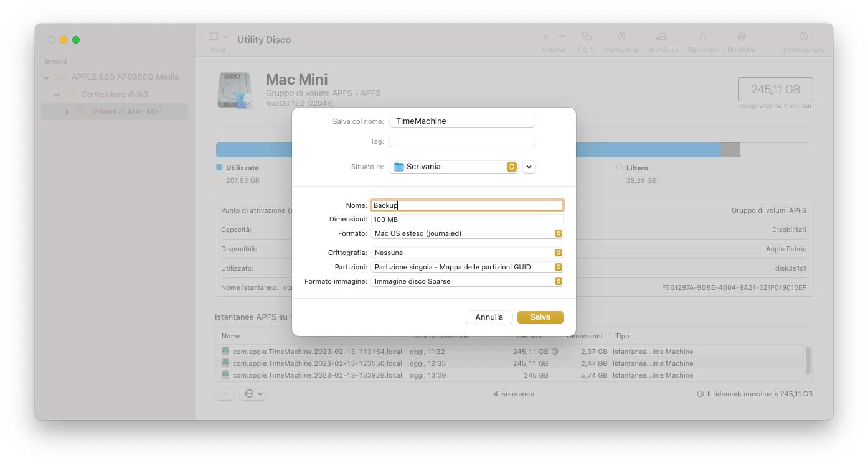Open the Vista sidebar view toolbar icon
The height and width of the screenshot is (466, 868).
tap(213, 37)
